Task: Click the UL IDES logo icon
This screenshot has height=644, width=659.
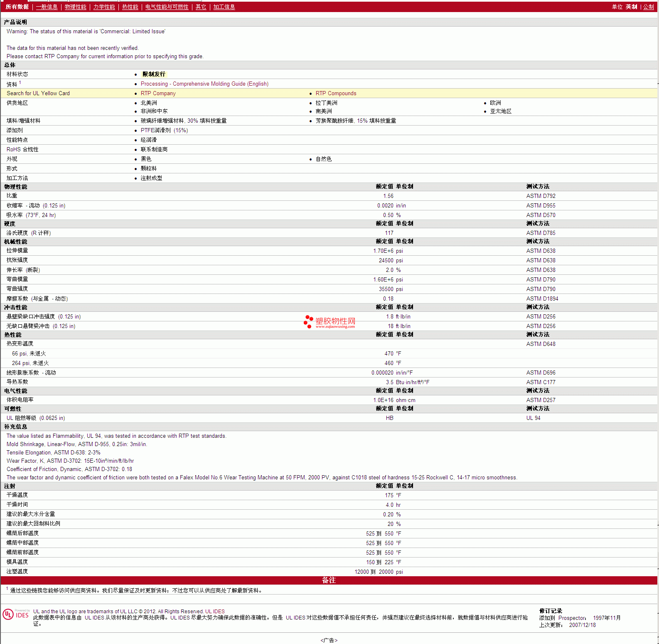Action: click(x=16, y=614)
